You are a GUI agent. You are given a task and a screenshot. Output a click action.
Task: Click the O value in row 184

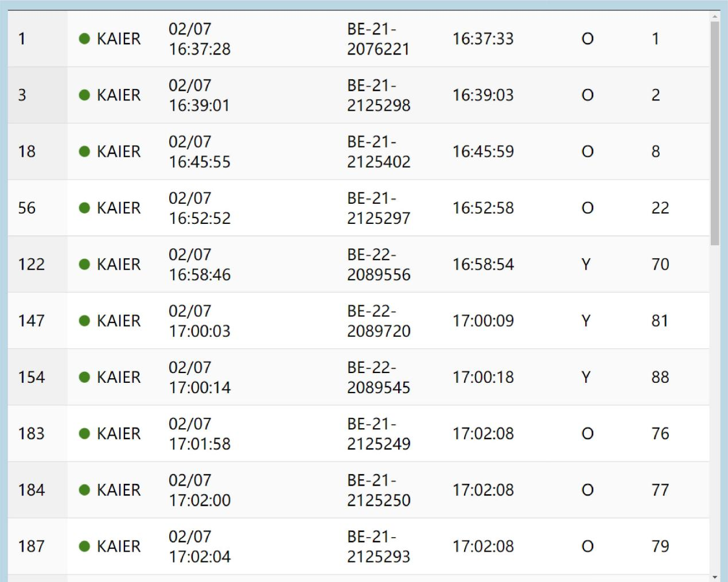point(587,490)
